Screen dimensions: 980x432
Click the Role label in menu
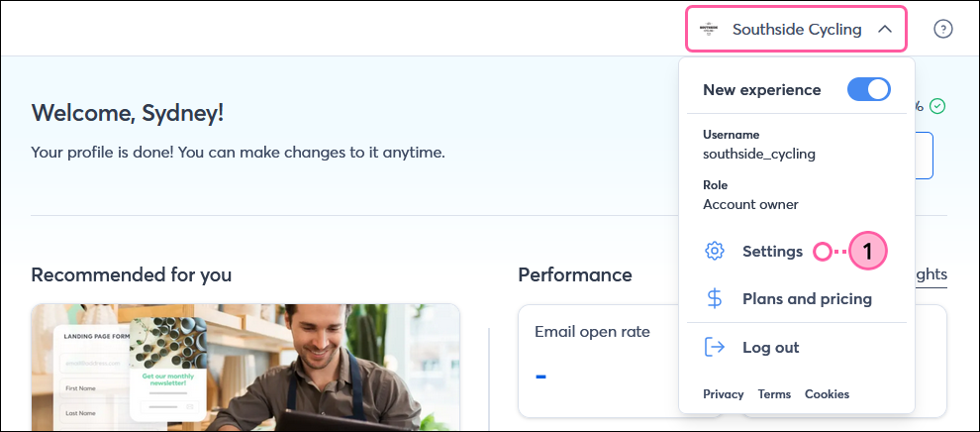[716, 185]
